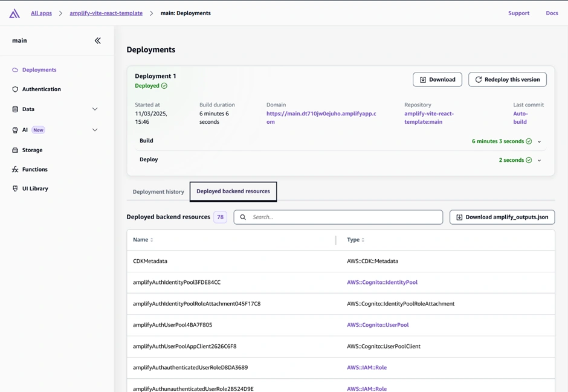Click the AWS Amplify logo icon

pos(15,13)
